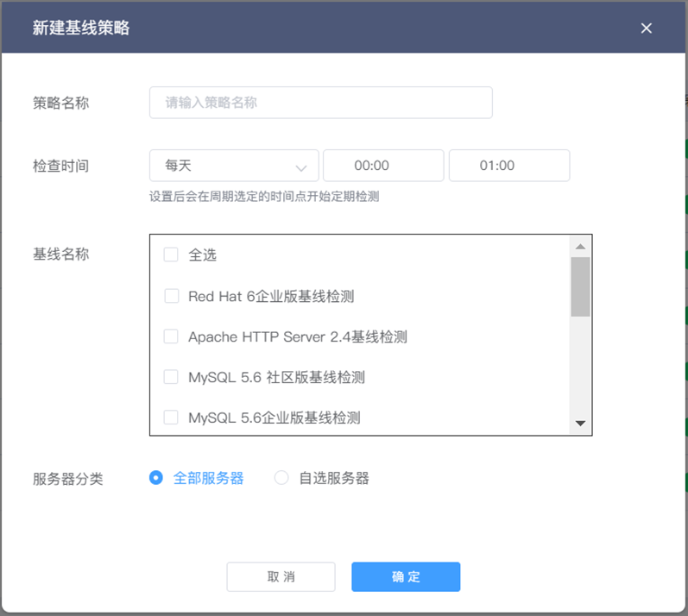Select the 全部服务器 radio button
The width and height of the screenshot is (688, 616).
pos(155,477)
